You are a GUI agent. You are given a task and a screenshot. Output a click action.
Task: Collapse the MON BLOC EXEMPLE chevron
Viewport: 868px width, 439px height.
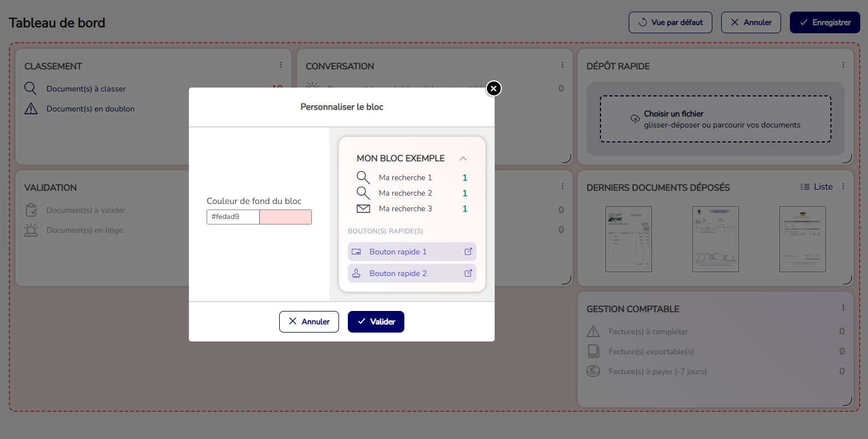pos(463,159)
